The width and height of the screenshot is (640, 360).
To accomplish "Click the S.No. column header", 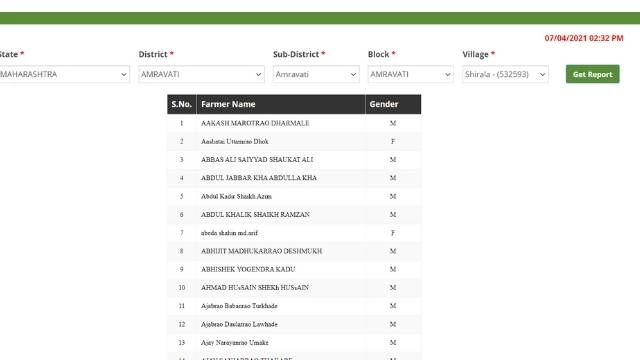I will tap(182, 104).
